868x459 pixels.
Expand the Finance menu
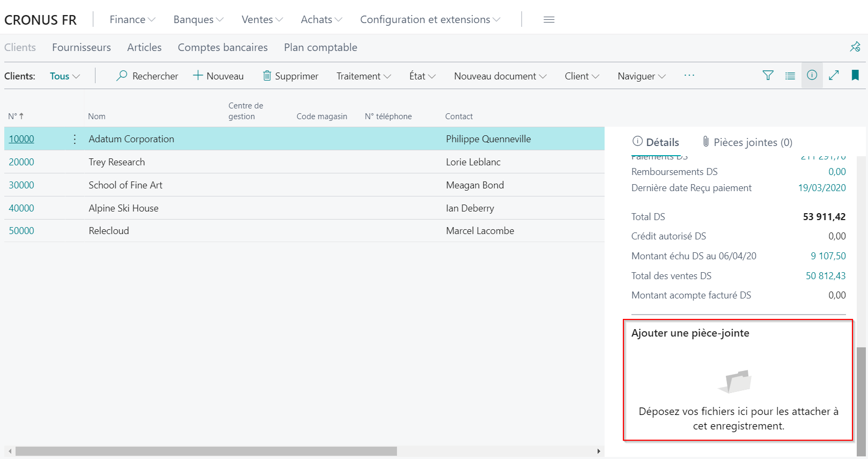coord(133,19)
